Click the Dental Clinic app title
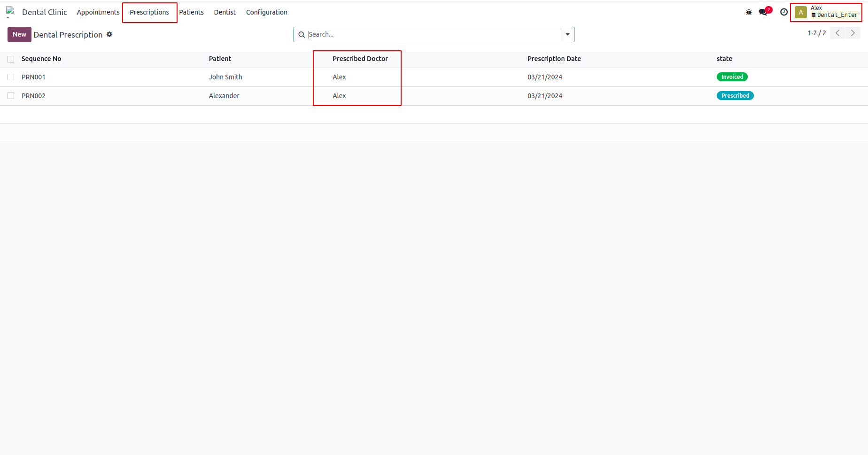This screenshot has height=455, width=868. pos(45,12)
